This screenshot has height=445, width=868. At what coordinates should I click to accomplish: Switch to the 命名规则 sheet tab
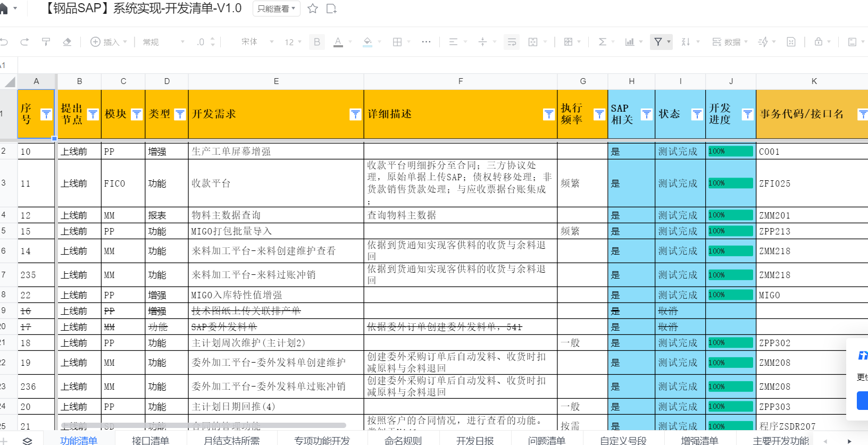coord(403,440)
